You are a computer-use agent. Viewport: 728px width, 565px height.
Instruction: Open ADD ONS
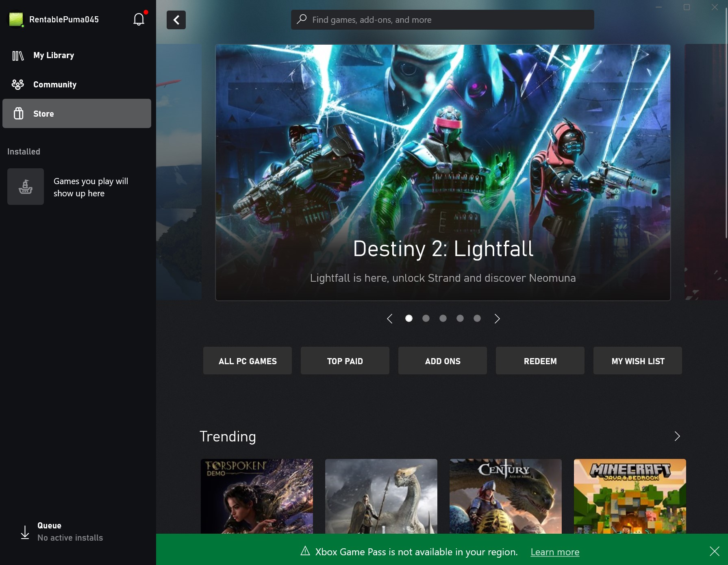pyautogui.click(x=443, y=361)
